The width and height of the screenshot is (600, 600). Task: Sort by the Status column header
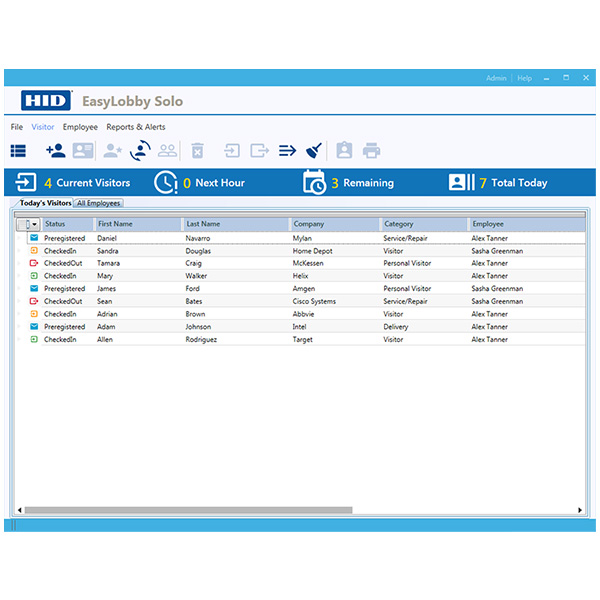pyautogui.click(x=68, y=224)
